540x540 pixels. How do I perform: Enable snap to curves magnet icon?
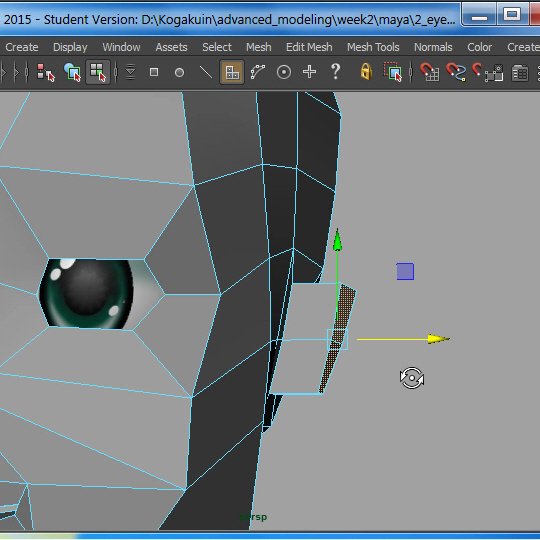pyautogui.click(x=456, y=72)
